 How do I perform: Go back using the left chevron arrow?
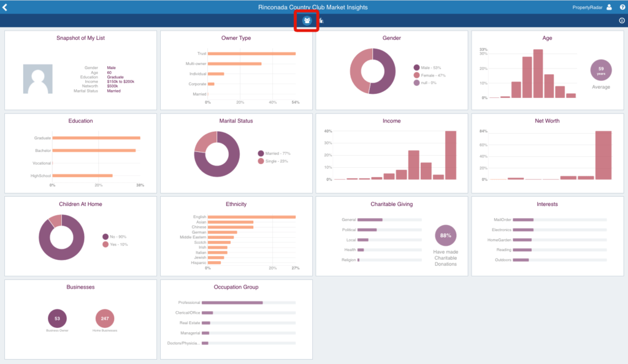[5, 7]
